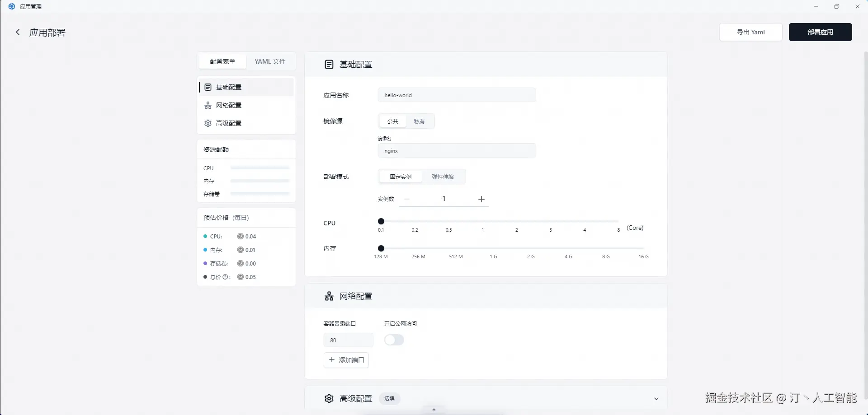Minimize the 应用管理 window

tap(816, 6)
